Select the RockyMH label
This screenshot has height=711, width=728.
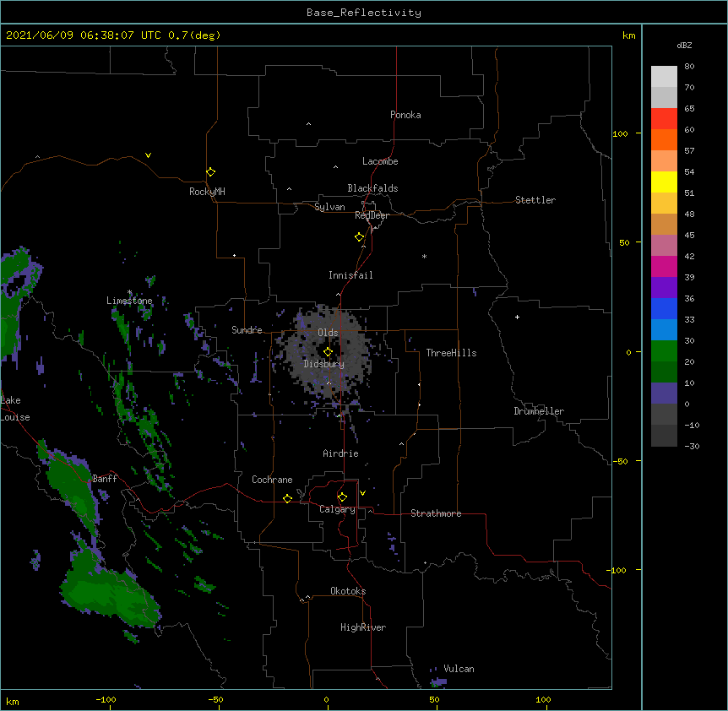click(x=207, y=192)
